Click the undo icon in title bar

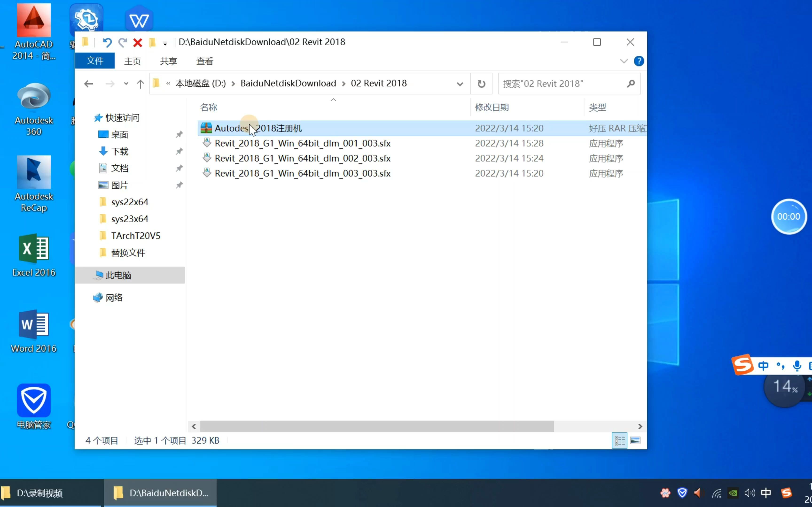tap(107, 42)
